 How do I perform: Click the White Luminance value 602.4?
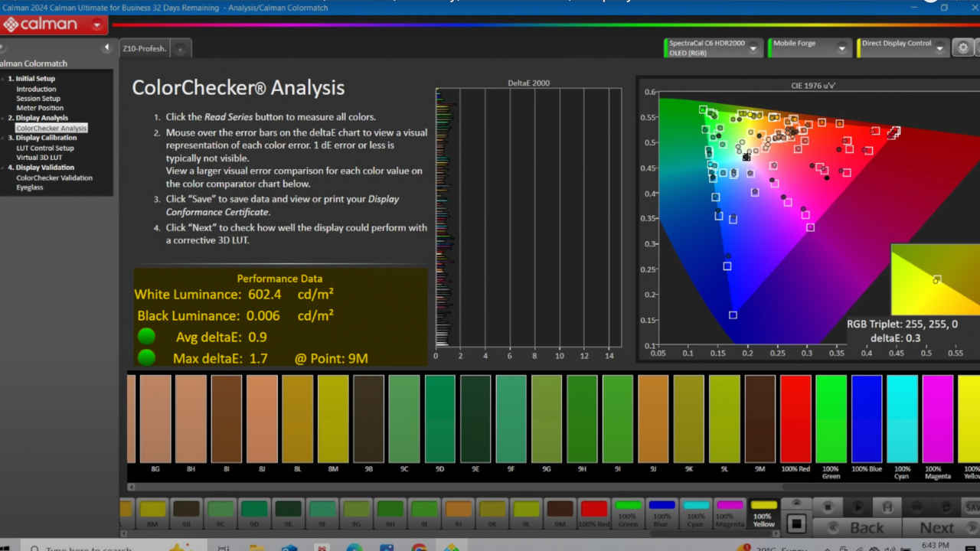pos(265,294)
